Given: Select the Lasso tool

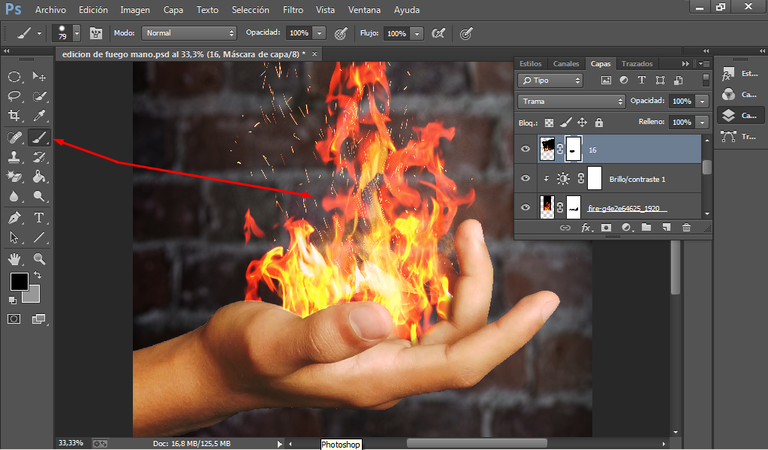Looking at the screenshot, I should point(14,96).
